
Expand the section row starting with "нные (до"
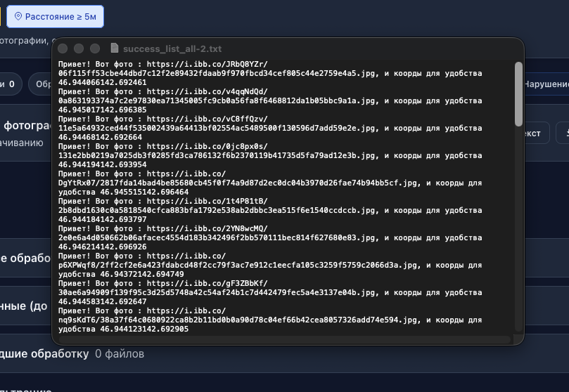point(25,306)
